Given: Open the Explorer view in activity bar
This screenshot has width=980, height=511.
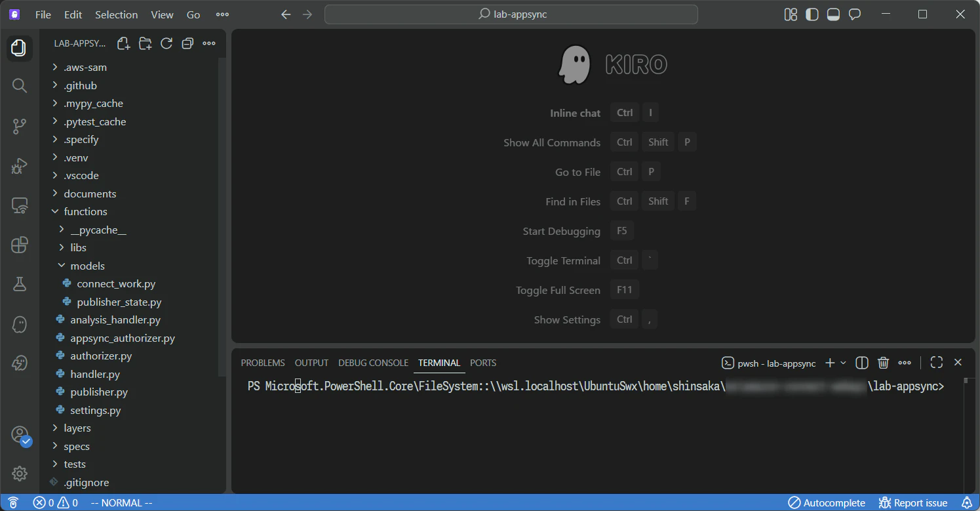Looking at the screenshot, I should click(x=19, y=48).
